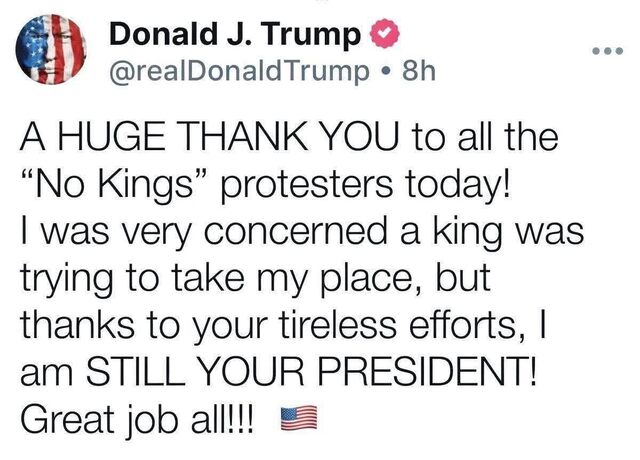Click the "Great job all!!!" closing text
The width and height of the screenshot is (640, 460).
[x=140, y=414]
